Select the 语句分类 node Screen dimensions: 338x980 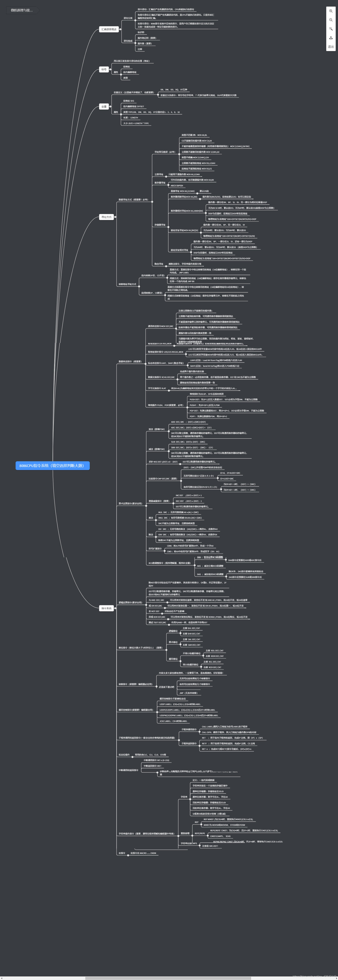(x=128, y=18)
